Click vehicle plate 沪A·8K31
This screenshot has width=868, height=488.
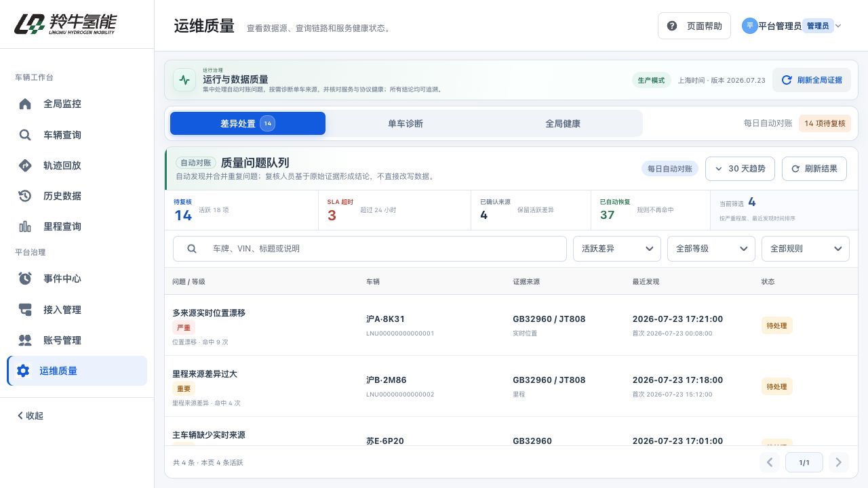tap(385, 319)
